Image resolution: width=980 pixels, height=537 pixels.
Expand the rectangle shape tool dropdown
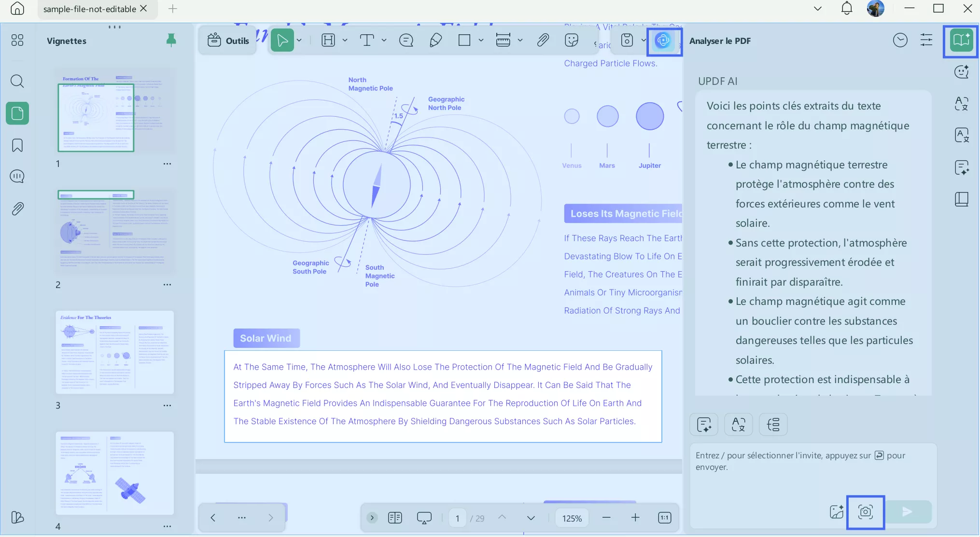481,41
